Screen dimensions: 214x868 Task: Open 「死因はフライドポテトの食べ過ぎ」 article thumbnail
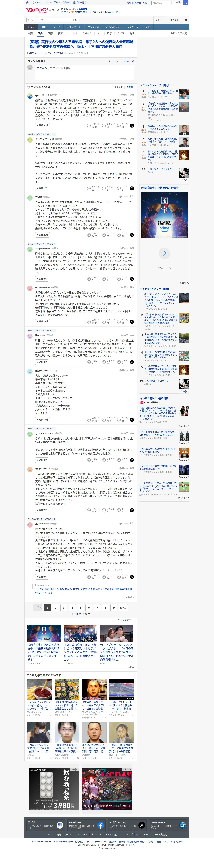[39, 690]
